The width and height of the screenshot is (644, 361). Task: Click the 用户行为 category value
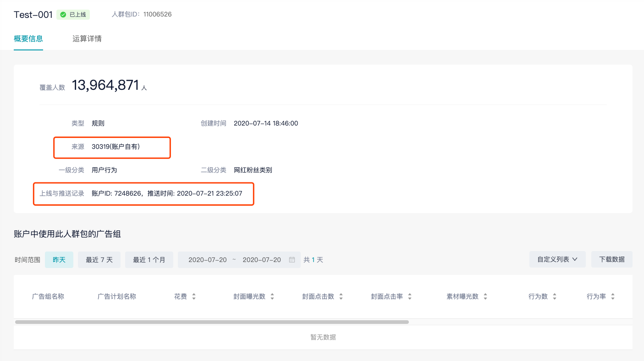tap(105, 170)
